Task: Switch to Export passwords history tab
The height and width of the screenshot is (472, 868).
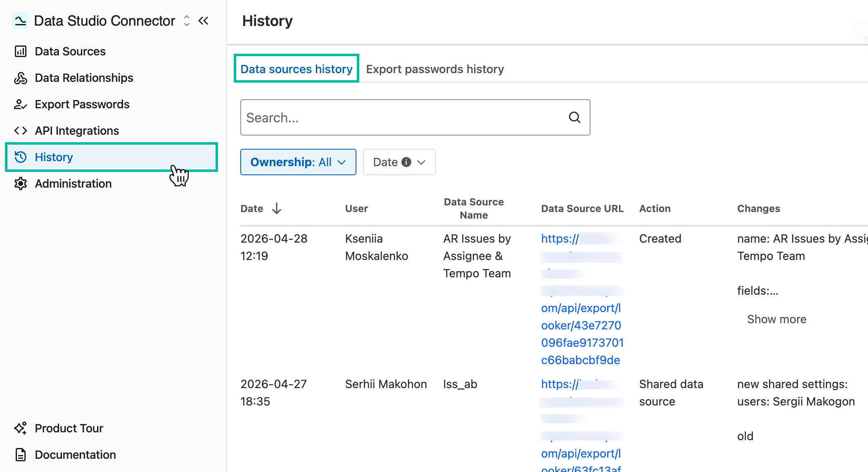Action: tap(435, 69)
